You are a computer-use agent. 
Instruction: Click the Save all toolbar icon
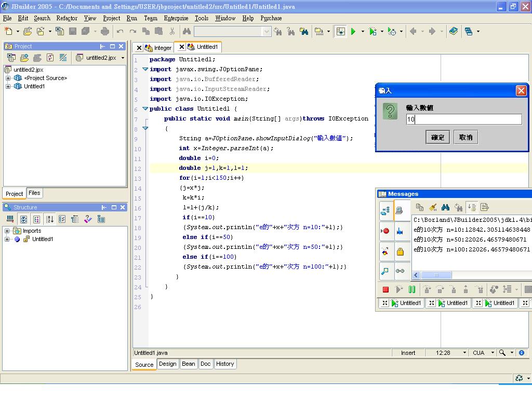point(86,32)
